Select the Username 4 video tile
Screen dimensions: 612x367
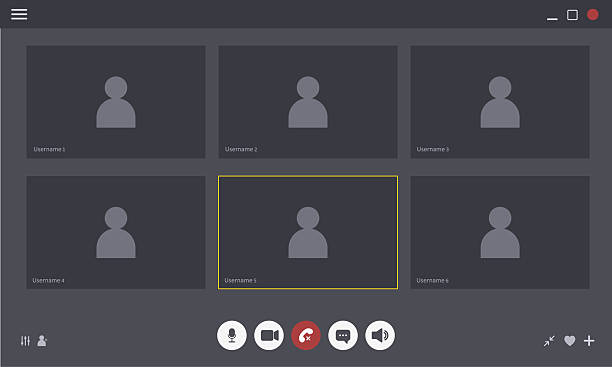(x=116, y=232)
